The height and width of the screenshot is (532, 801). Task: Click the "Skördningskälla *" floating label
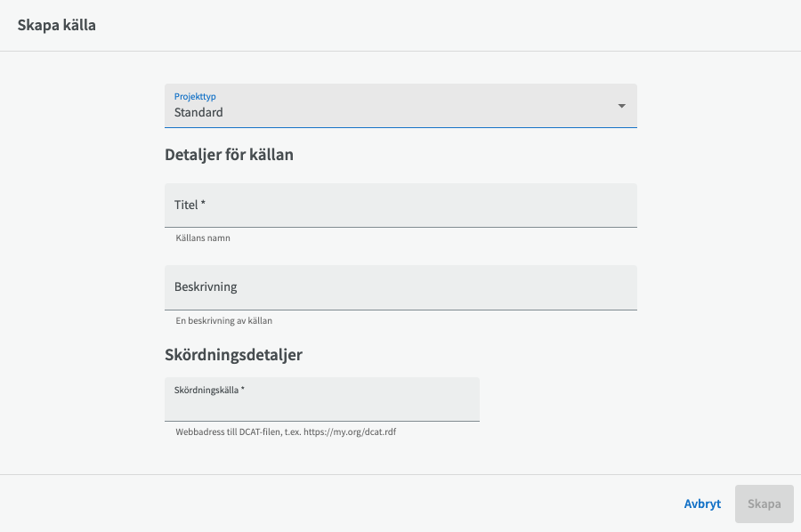209,390
